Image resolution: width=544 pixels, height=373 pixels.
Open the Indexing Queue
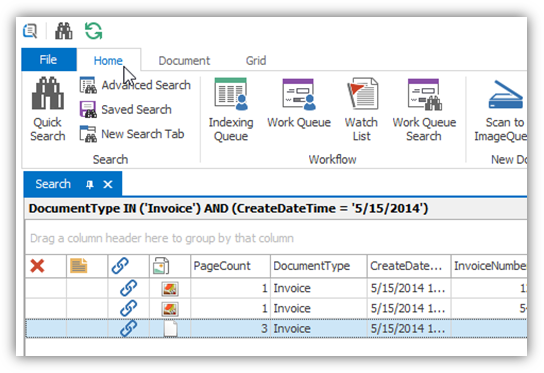(231, 109)
